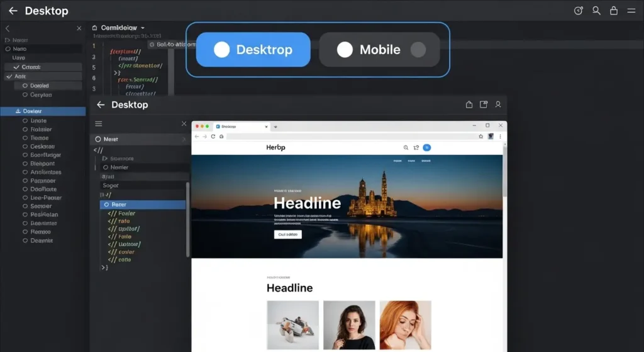Screen dimensions: 644x352
Task: Switch to the Mobile view toggle
Action: point(379,50)
